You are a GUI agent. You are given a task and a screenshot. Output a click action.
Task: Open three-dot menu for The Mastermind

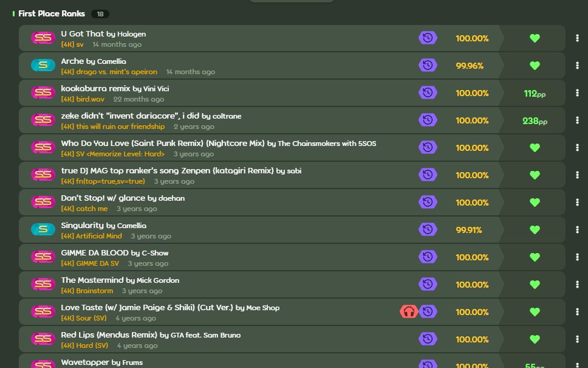(577, 284)
